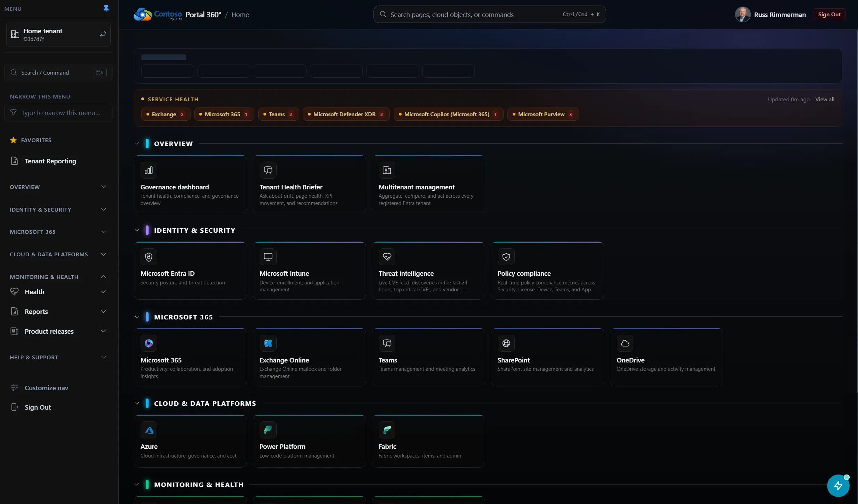
Task: Open the Power Platform icon
Action: (268, 430)
